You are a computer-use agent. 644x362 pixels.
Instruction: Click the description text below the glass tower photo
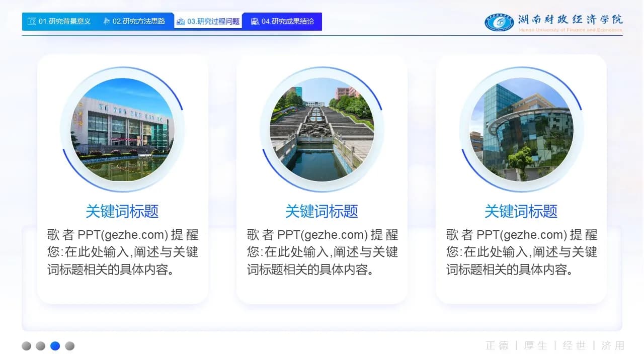[x=522, y=252]
